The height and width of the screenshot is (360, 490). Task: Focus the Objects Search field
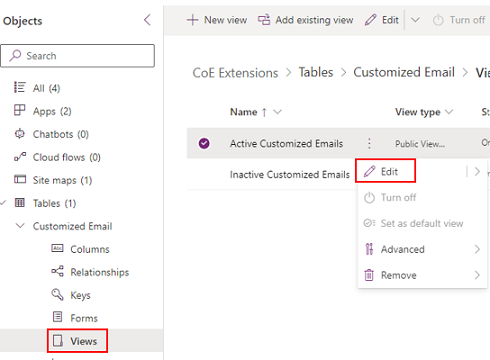[78, 56]
